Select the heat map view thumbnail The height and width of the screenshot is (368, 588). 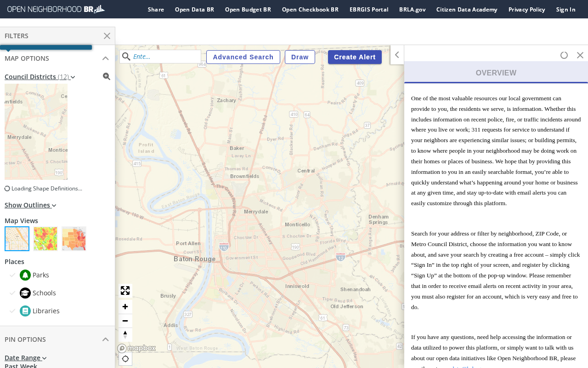pyautogui.click(x=45, y=239)
